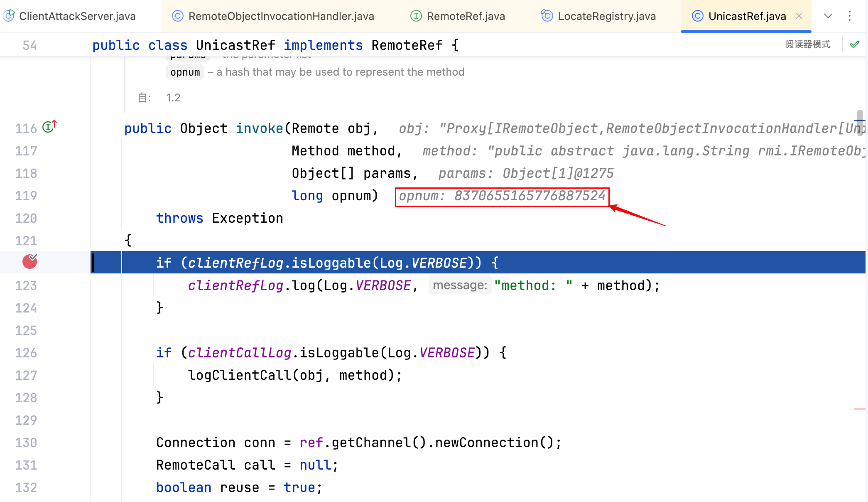Click the green inspections checkmark icon
Image resolution: width=868 pixels, height=502 pixels.
[x=854, y=44]
